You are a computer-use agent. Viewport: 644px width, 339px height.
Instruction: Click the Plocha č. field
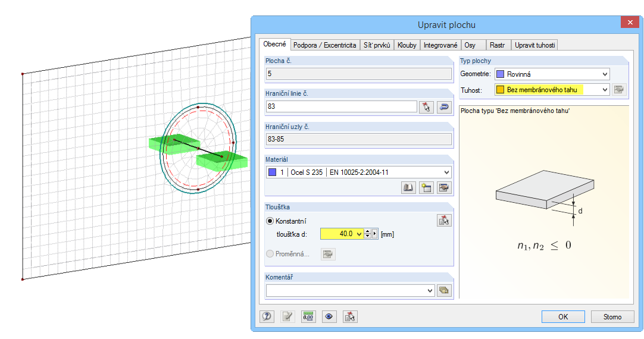coord(358,74)
